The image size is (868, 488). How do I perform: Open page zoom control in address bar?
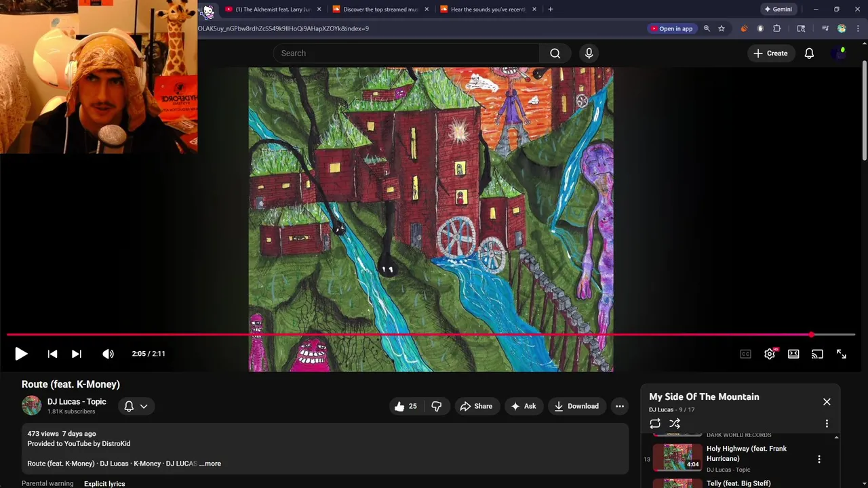[x=707, y=28]
